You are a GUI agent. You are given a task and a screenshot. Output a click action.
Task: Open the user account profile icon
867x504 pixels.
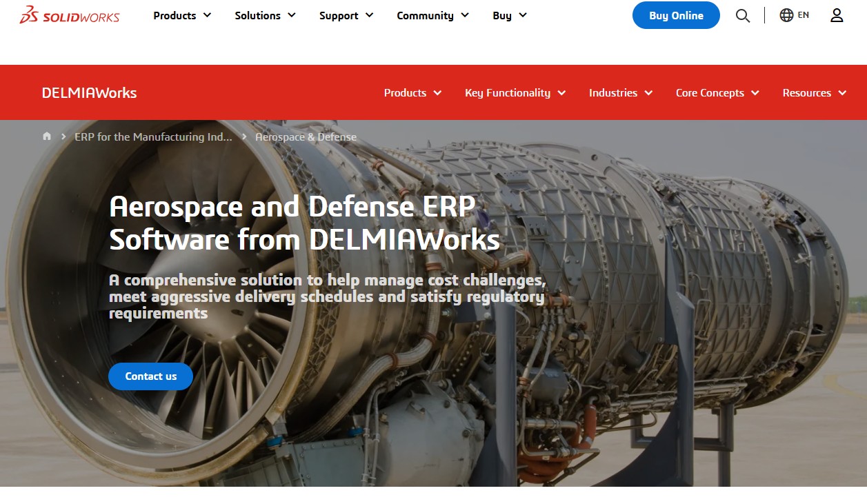coord(837,15)
